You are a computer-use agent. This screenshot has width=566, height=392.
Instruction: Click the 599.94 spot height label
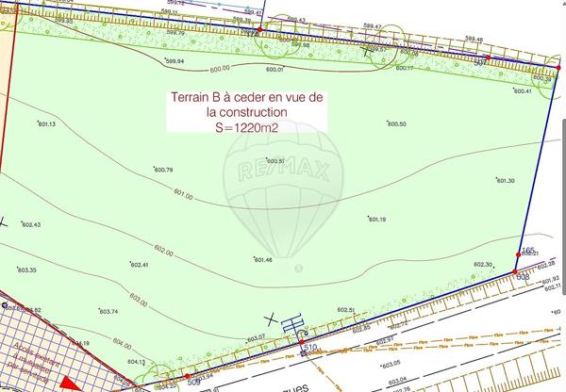pyautogui.click(x=175, y=61)
